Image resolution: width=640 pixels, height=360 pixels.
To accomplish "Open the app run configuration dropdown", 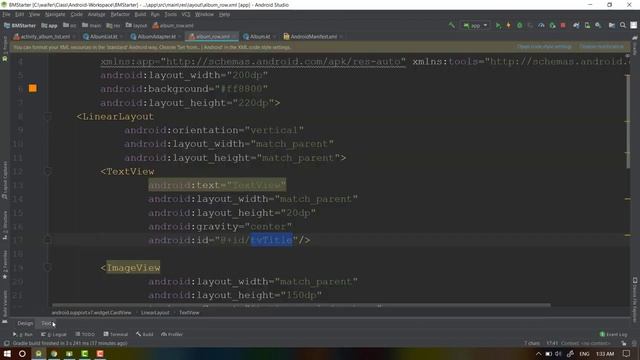I will point(475,25).
